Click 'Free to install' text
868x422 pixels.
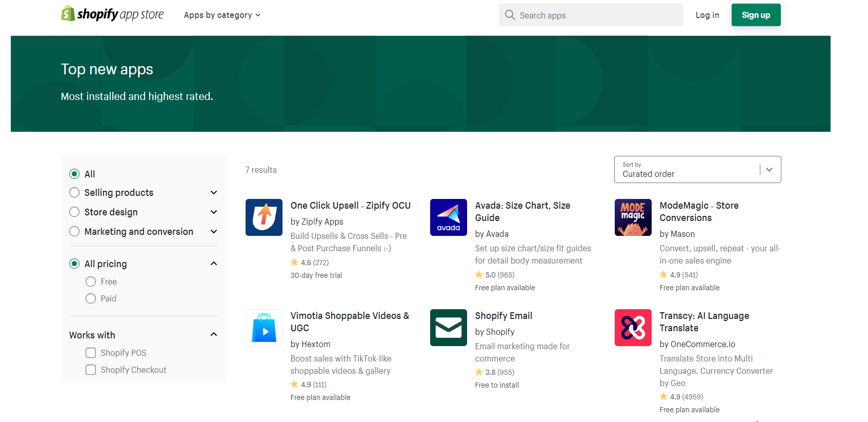click(x=497, y=385)
